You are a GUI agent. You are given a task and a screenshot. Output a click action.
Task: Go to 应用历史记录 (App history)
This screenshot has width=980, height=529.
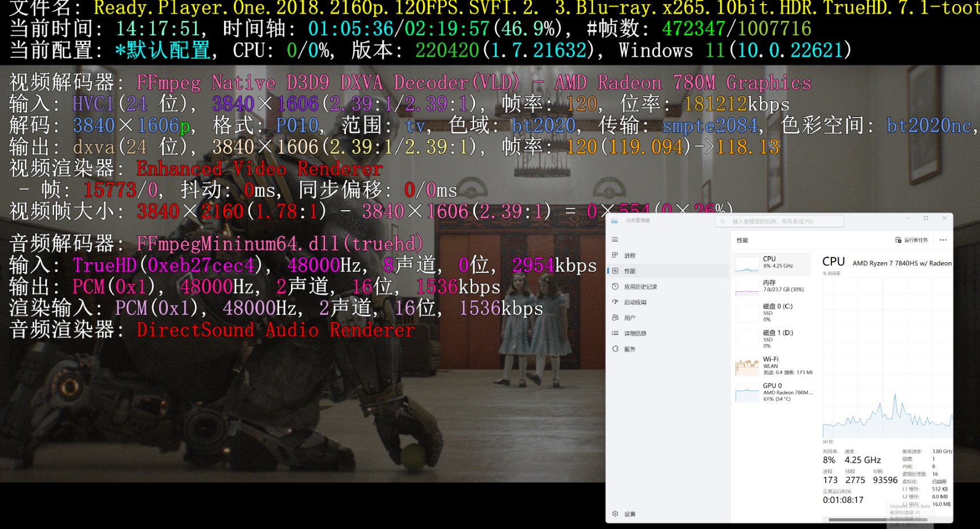click(x=640, y=287)
